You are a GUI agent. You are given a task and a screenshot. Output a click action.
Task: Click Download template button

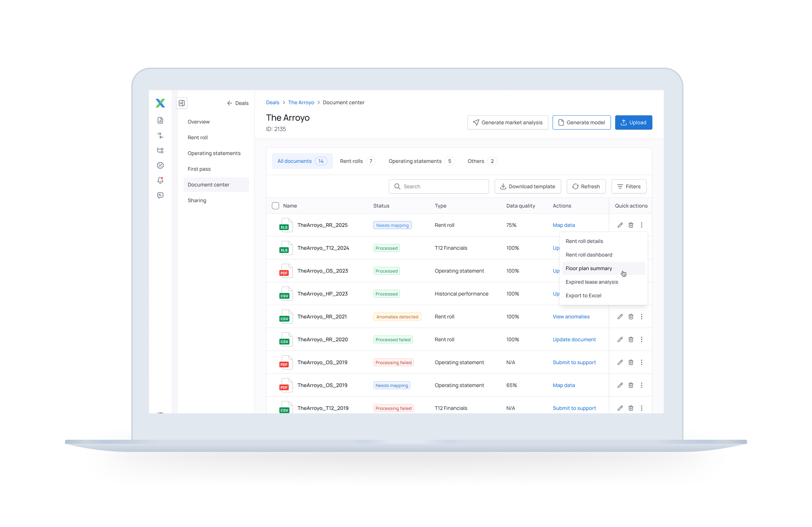tap(527, 187)
